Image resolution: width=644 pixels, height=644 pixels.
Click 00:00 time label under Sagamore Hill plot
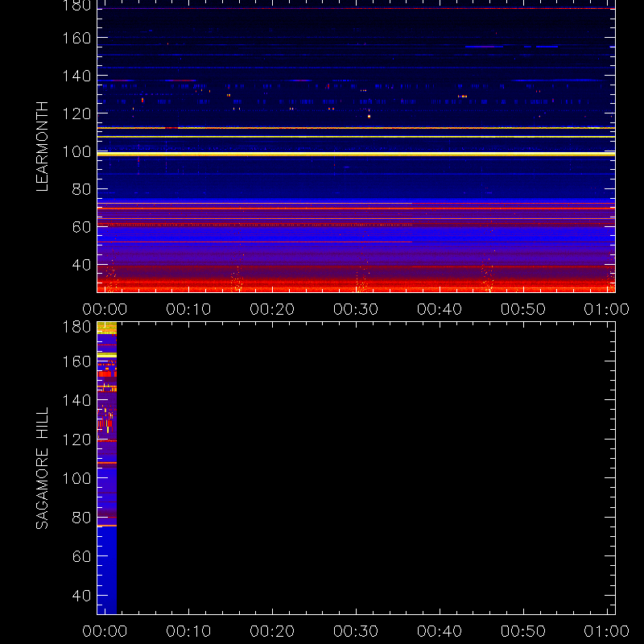pyautogui.click(x=105, y=631)
